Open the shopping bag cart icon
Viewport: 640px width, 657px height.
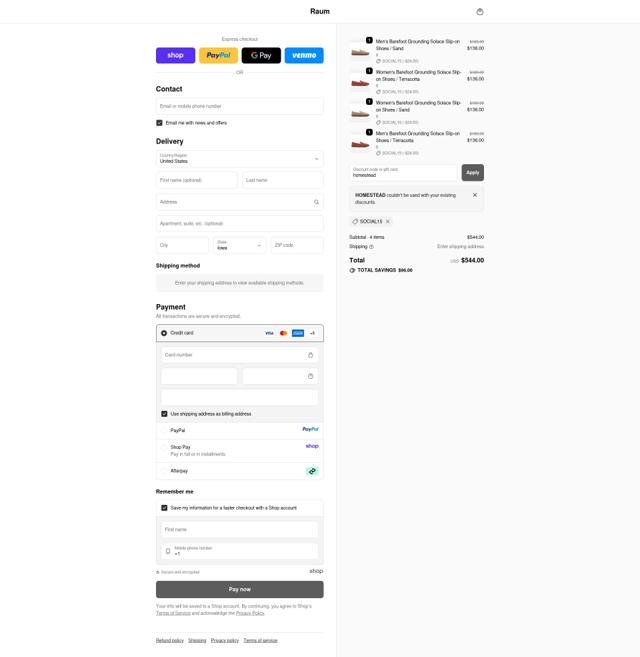[x=480, y=12]
